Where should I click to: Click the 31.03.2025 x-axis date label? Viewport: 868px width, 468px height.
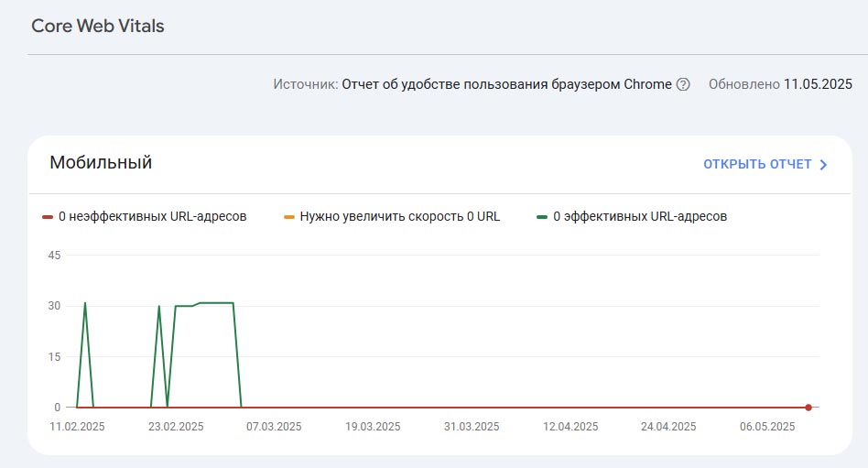[x=472, y=427]
